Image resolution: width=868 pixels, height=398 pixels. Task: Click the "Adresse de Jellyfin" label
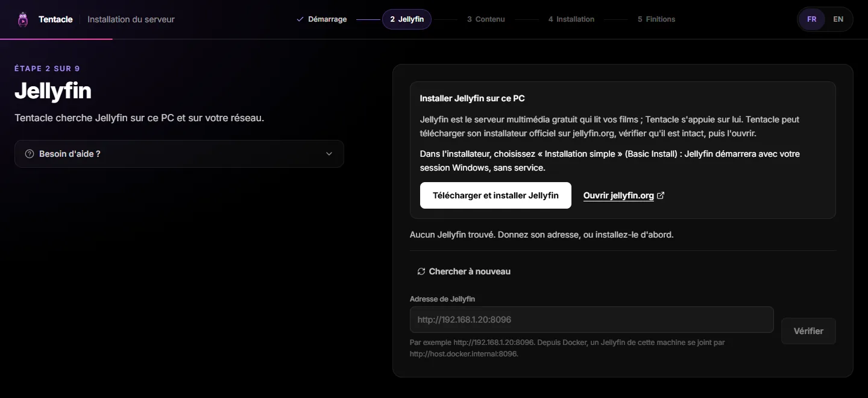coord(442,299)
